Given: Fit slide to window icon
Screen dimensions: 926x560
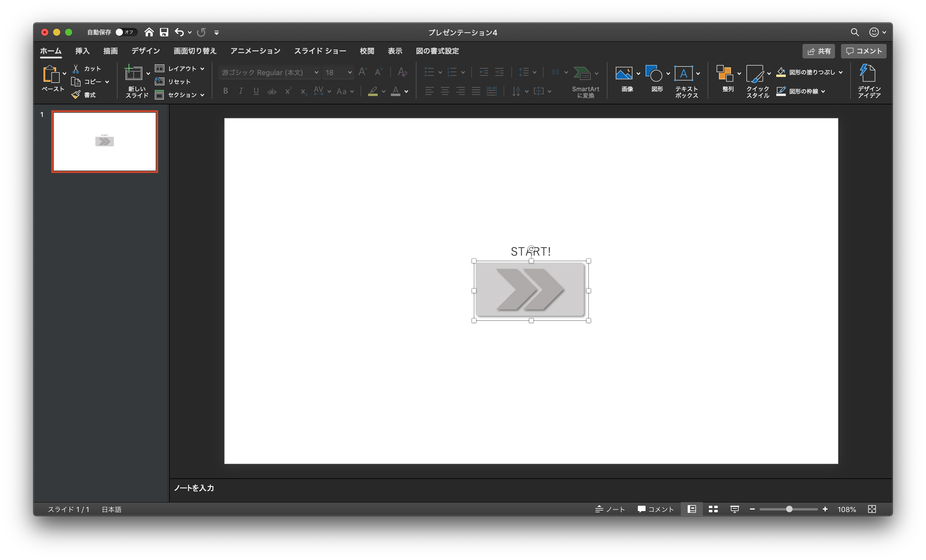Looking at the screenshot, I should 872,509.
